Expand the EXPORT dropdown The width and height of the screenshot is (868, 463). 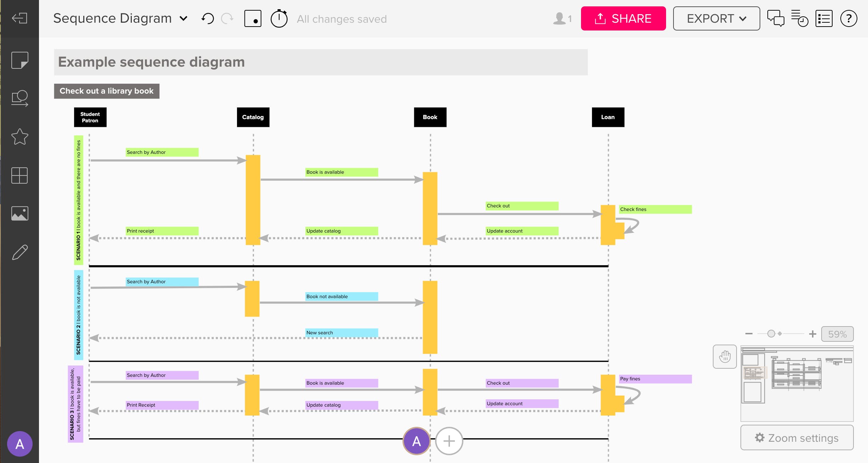pos(716,18)
